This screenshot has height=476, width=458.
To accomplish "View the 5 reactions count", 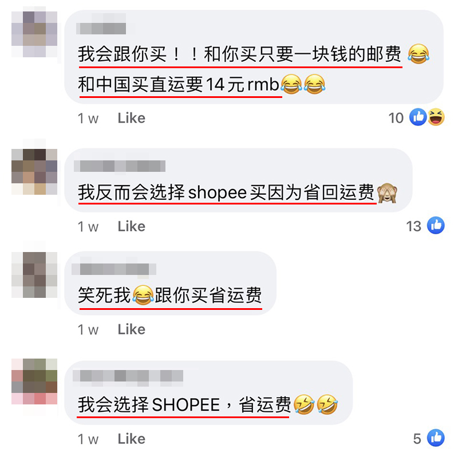I will pyautogui.click(x=417, y=439).
